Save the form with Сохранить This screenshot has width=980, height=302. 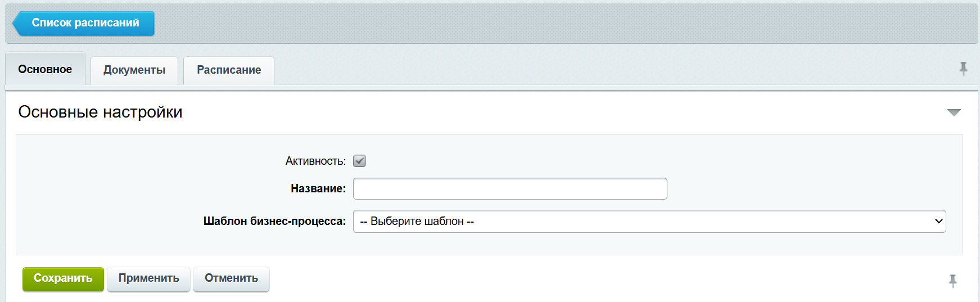tap(63, 278)
